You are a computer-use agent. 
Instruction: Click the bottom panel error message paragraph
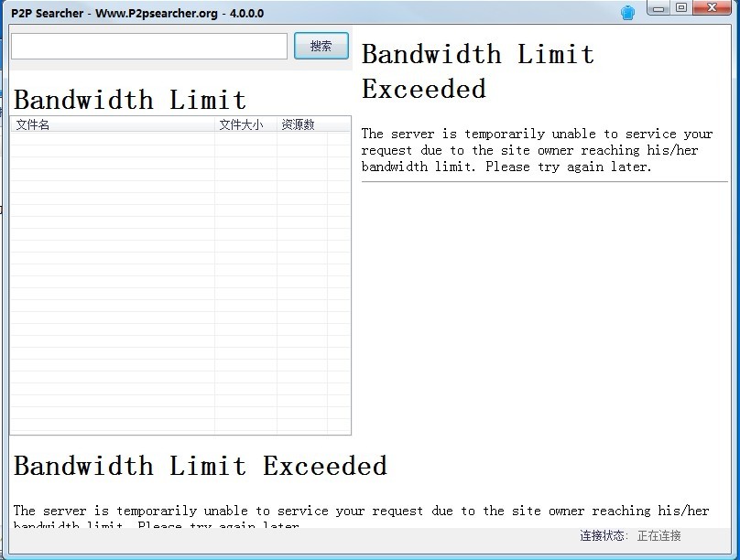(x=361, y=511)
